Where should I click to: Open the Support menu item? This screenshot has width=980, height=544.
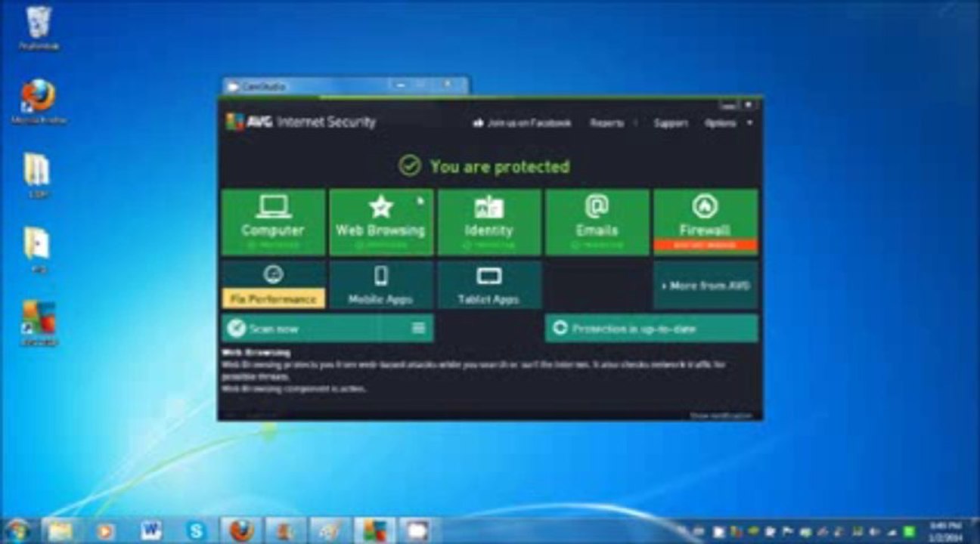tap(671, 123)
